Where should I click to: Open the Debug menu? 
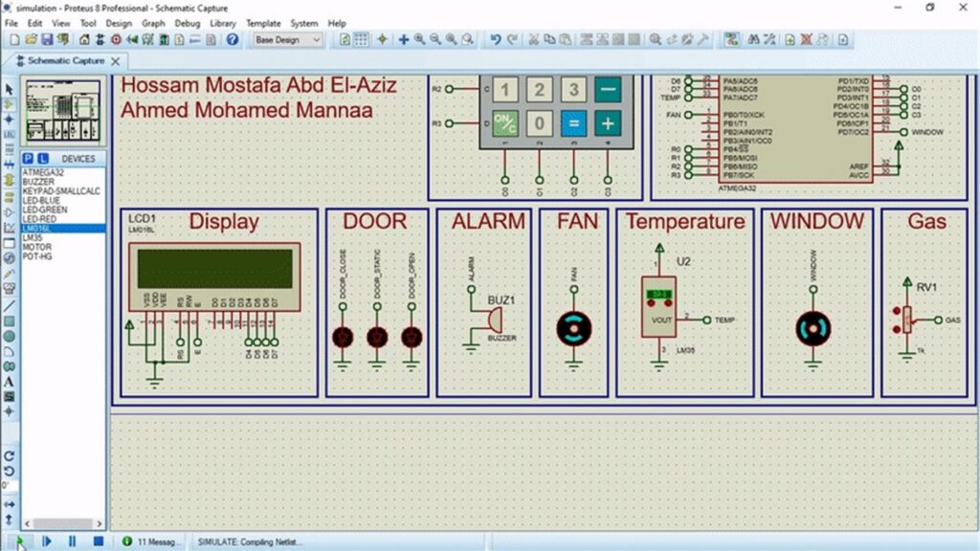pyautogui.click(x=187, y=23)
